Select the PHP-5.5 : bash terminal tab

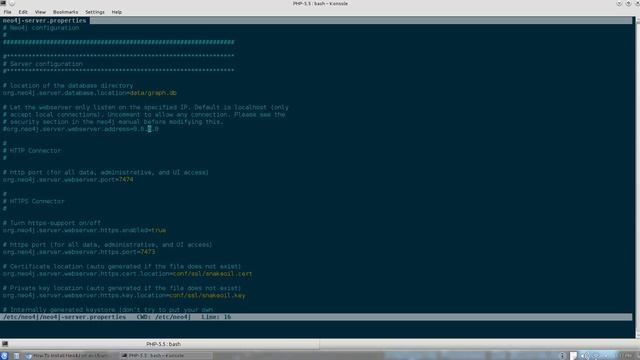coord(163,344)
